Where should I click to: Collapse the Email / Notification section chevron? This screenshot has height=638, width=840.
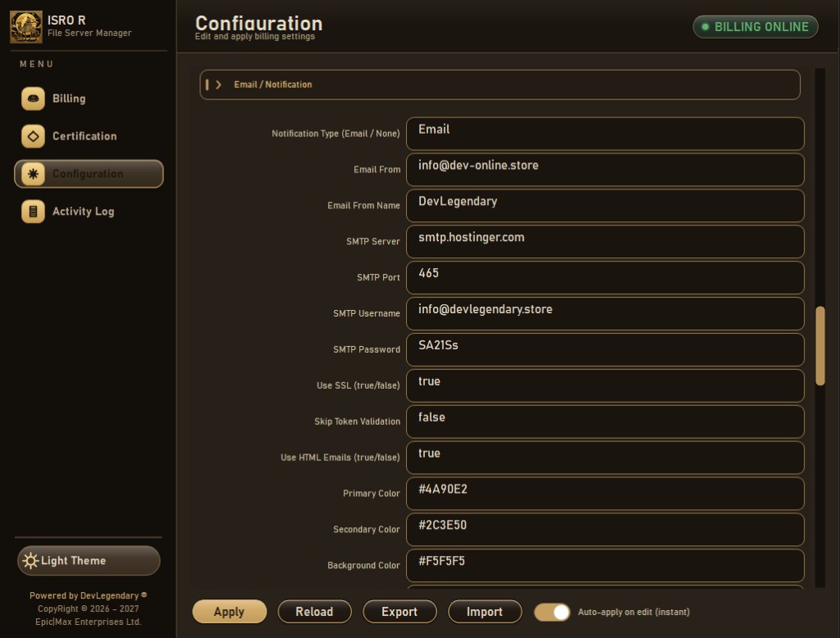[218, 84]
